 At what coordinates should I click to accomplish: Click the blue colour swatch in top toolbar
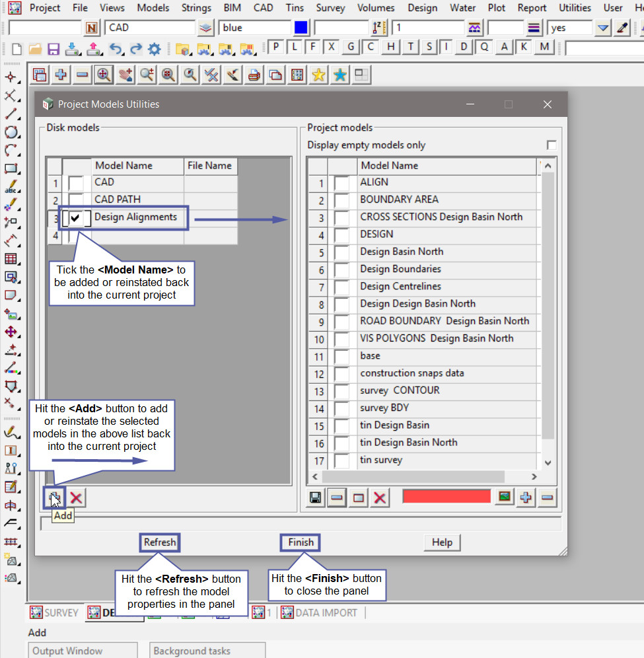(301, 28)
